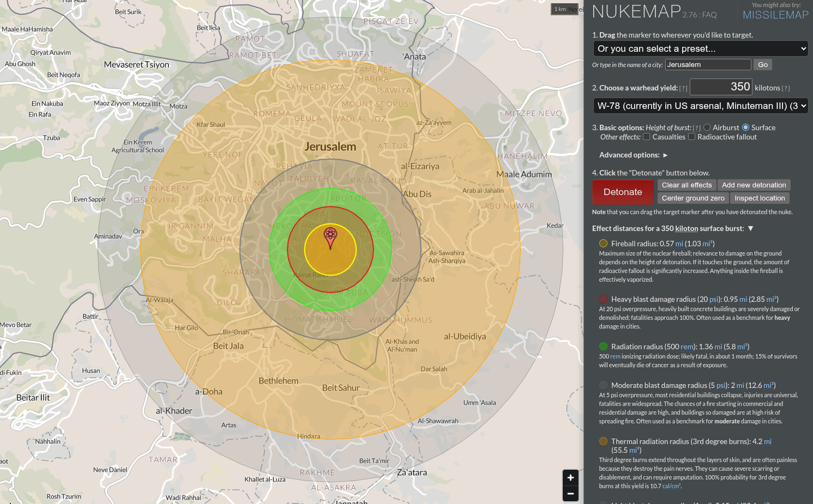Click the help [?] beside warhead yield label
This screenshot has width=813, height=504.
683,88
